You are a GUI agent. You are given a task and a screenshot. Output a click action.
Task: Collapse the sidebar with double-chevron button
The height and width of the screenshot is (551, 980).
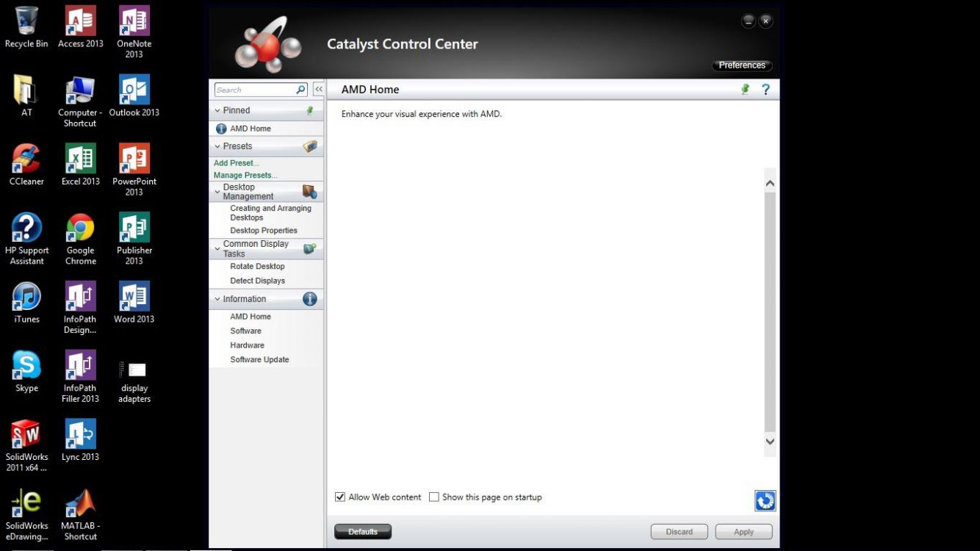click(x=319, y=90)
